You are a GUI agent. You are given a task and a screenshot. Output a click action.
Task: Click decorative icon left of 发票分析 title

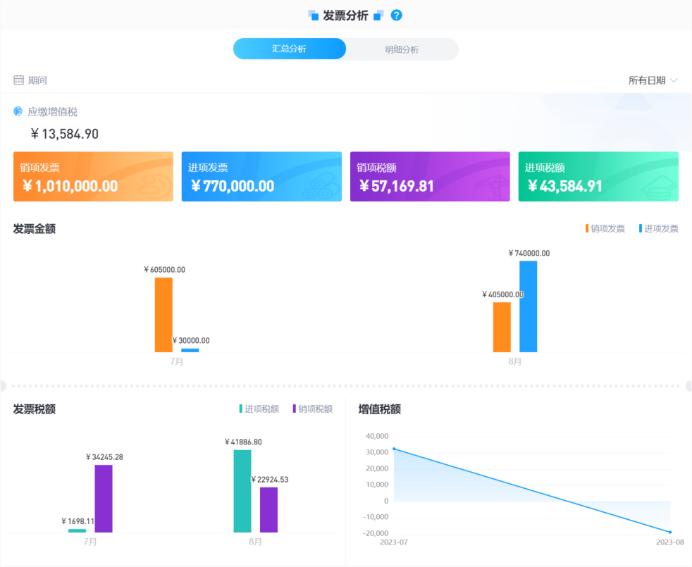[313, 15]
